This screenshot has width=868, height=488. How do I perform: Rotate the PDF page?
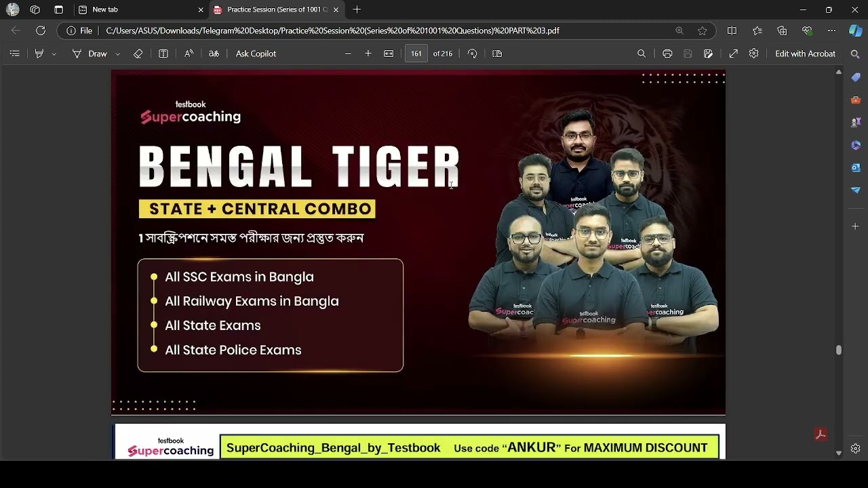point(473,54)
